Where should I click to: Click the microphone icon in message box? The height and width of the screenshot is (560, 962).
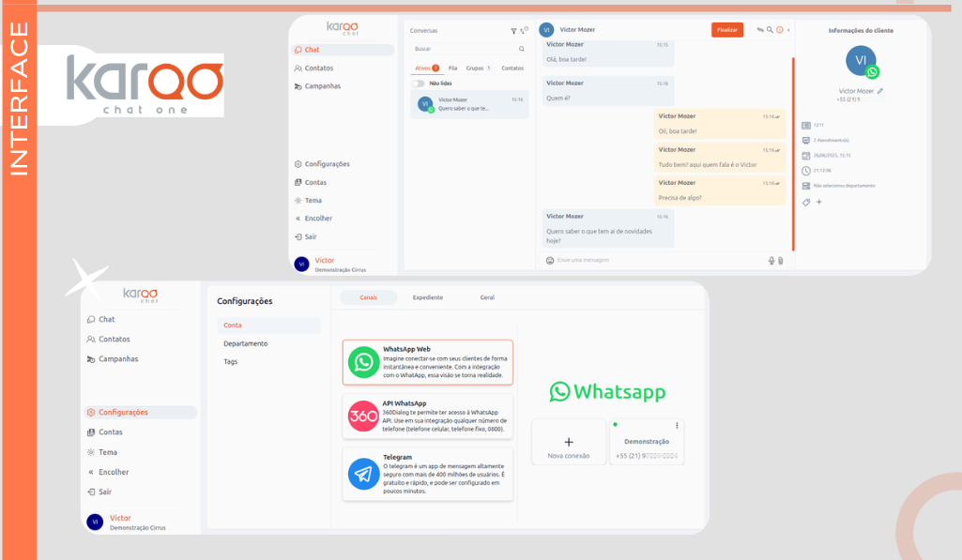coord(771,260)
